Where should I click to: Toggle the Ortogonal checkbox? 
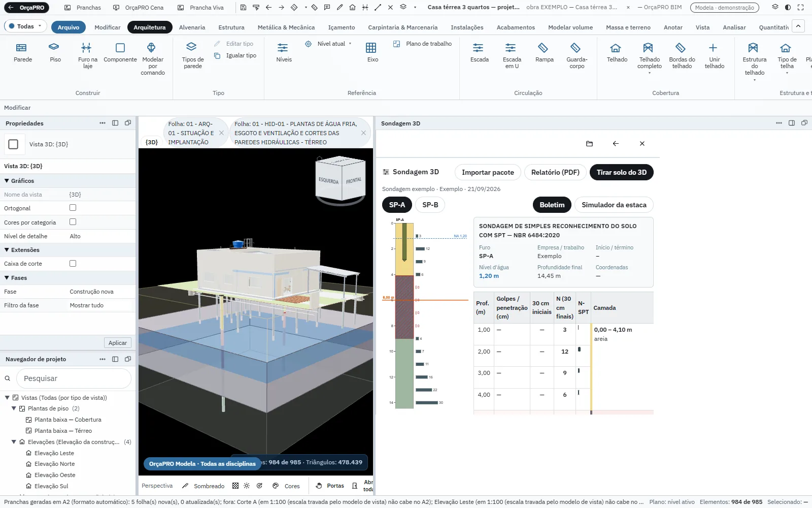[x=73, y=208]
